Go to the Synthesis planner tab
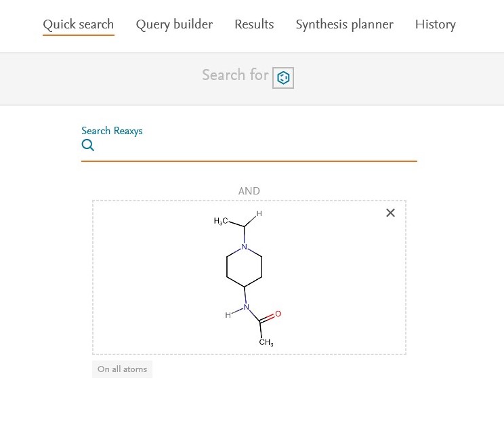The width and height of the screenshot is (504, 431). (344, 25)
